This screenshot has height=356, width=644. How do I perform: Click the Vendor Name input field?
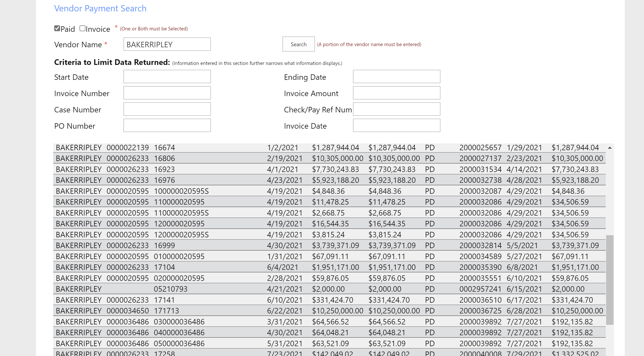(x=167, y=44)
